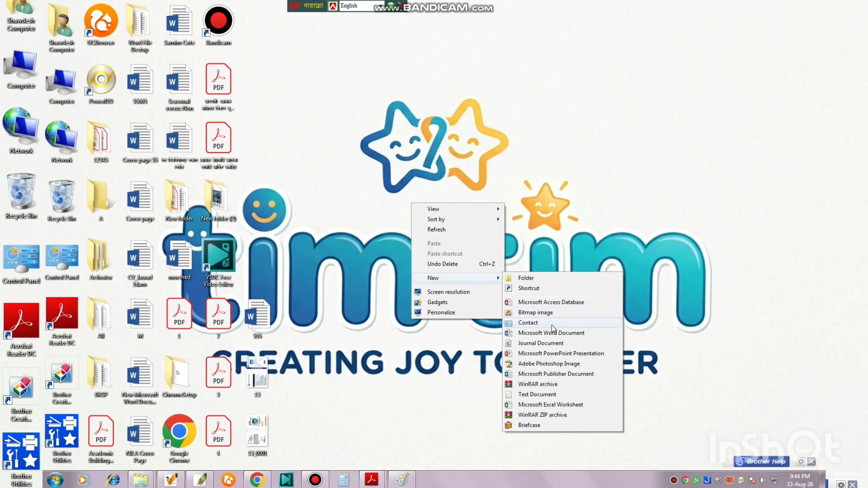Open the taskbar clock showing 9:44 PM
The image size is (868, 488).
[800, 480]
